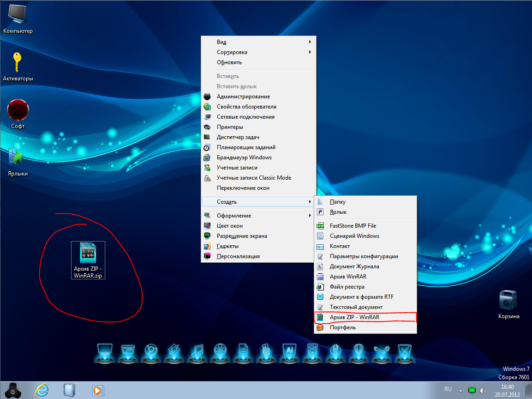Viewport: 532px width, 399px height.
Task: Expand the Оформление submenu
Action: coord(258,216)
